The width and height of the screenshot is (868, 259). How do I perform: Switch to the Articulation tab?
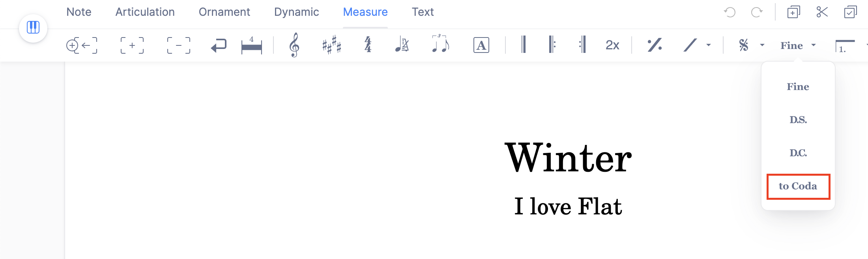click(x=145, y=12)
